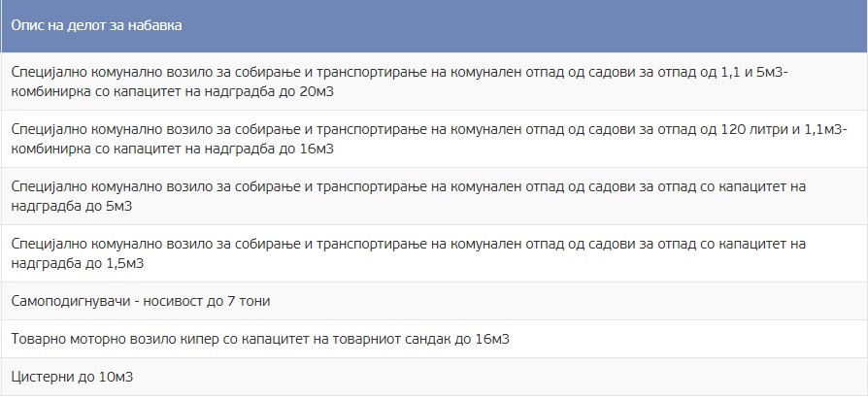Viewport: 868px width, 399px height.
Task: Click the word 'Товарно'
Action: (x=38, y=339)
